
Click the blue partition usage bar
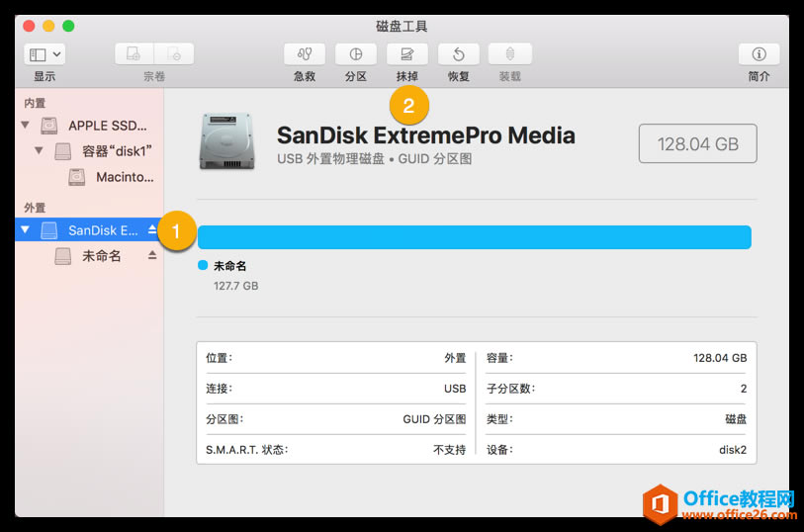[475, 237]
